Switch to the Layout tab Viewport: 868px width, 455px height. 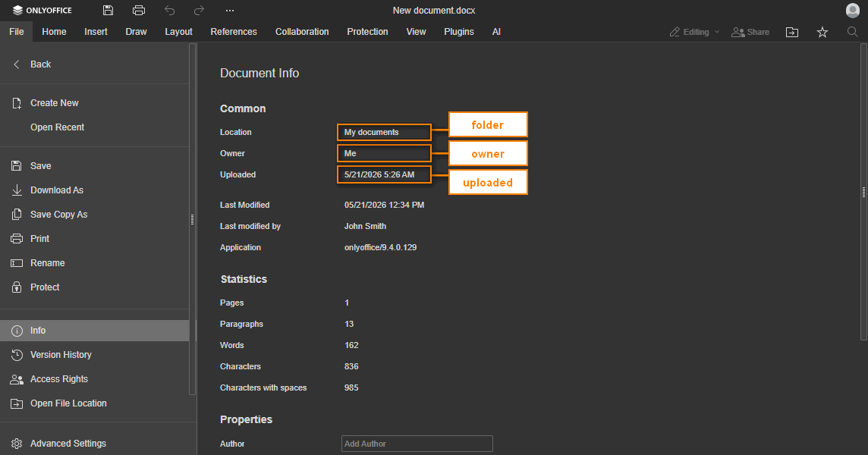point(178,32)
